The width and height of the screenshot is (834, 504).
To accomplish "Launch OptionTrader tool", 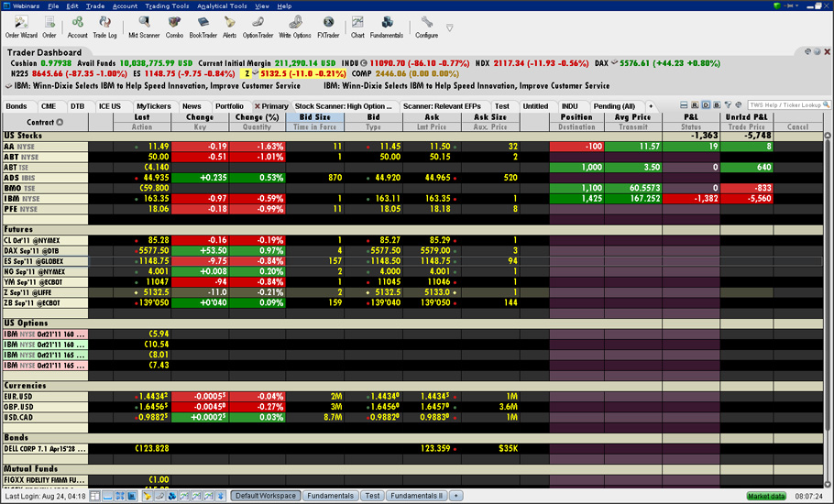I will point(258,27).
